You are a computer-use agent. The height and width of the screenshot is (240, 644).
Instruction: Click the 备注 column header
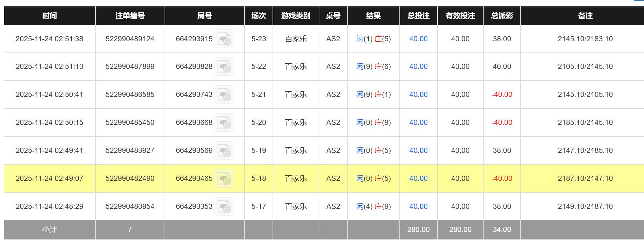point(582,15)
